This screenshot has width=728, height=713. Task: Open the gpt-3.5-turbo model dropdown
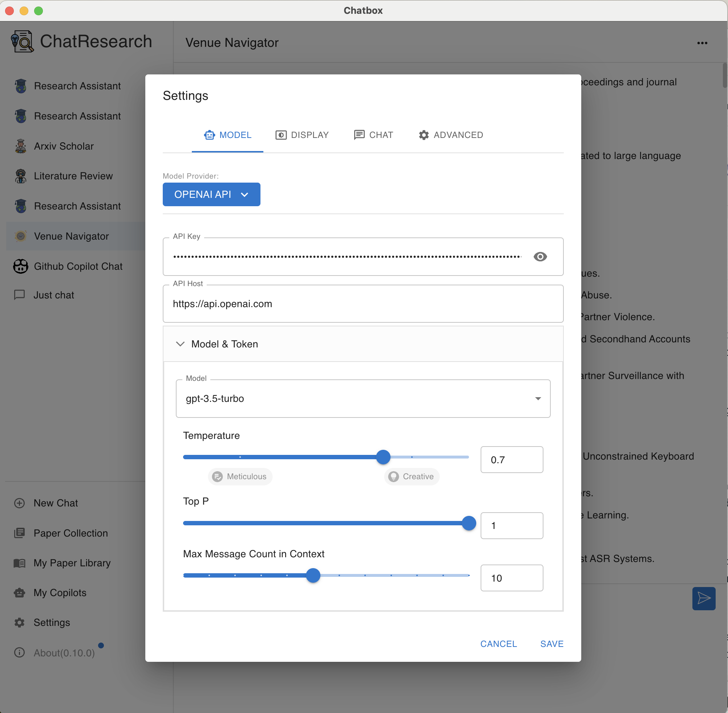[x=363, y=399]
